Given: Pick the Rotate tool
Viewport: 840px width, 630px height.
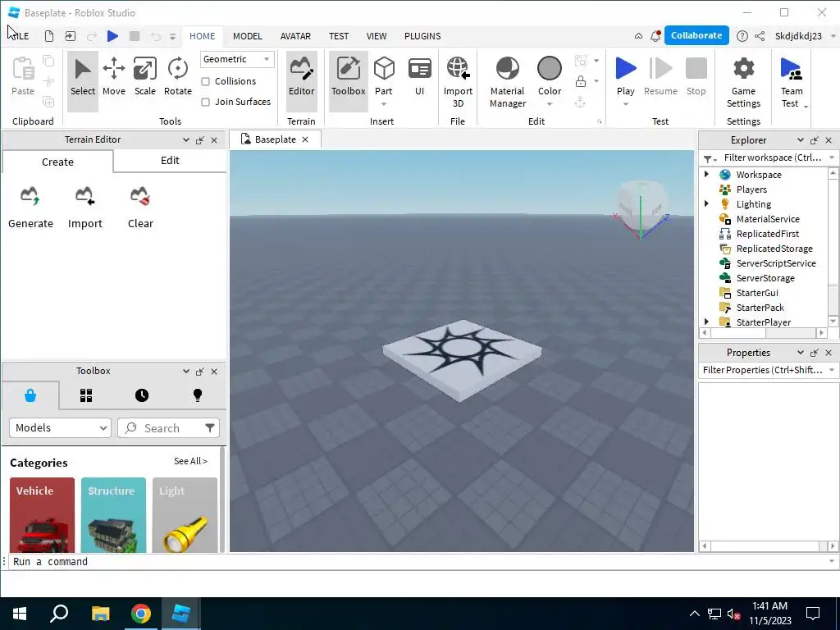Looking at the screenshot, I should (x=177, y=78).
